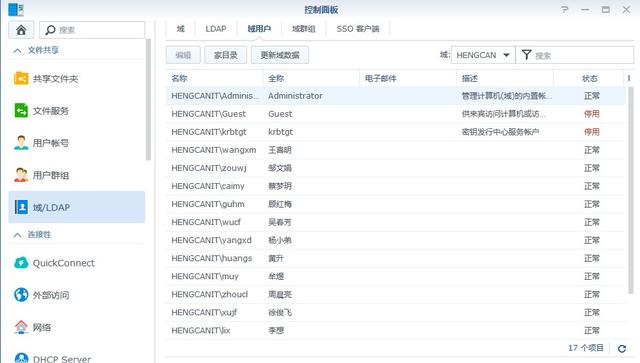
Task: Select the HENGCANIT\muy row
Action: point(396,276)
